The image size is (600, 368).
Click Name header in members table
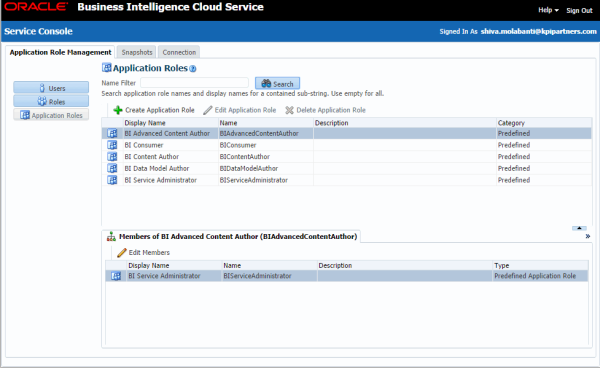[232, 265]
